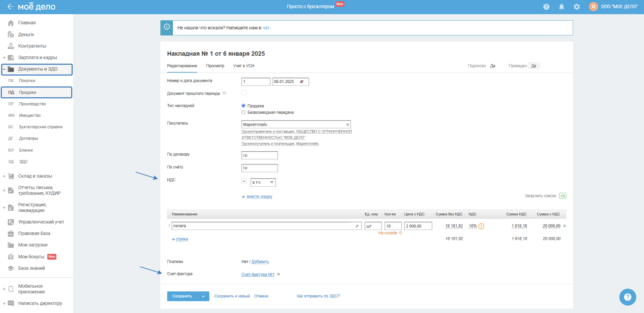Click the Документы и ЭДО folder icon
This screenshot has width=644, height=313.
tap(11, 69)
